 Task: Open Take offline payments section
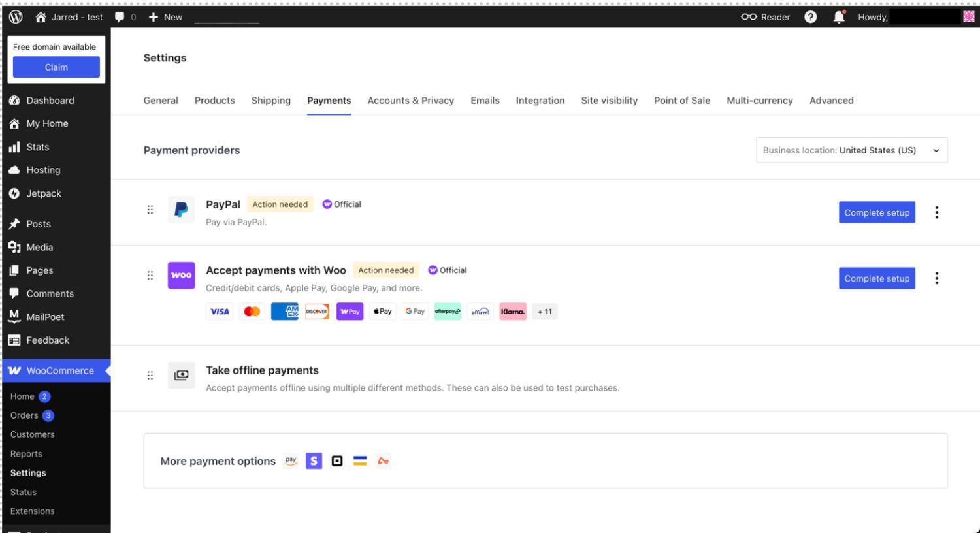[262, 370]
